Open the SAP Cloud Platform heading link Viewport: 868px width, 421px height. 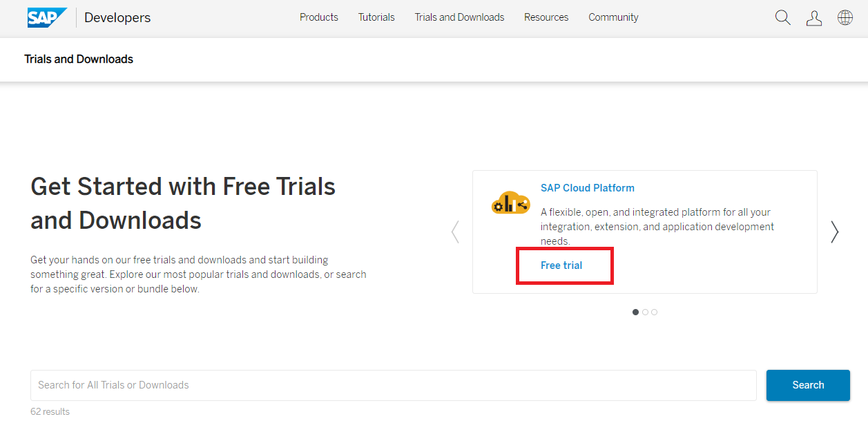click(x=587, y=187)
